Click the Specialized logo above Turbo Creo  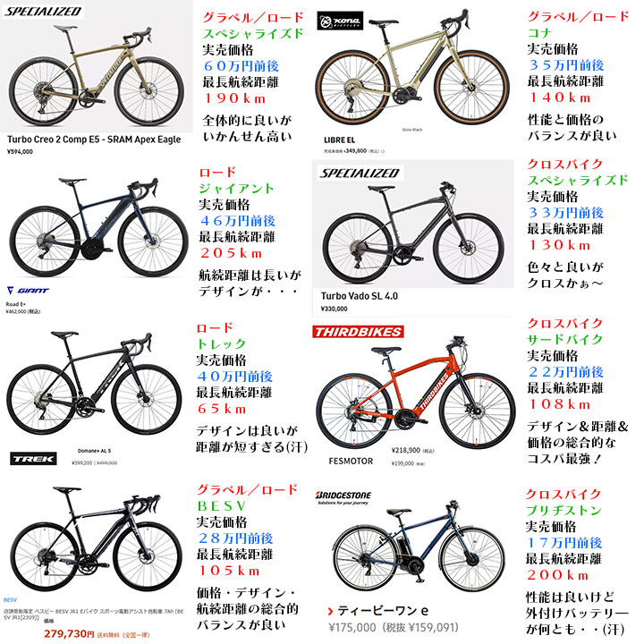point(43,11)
